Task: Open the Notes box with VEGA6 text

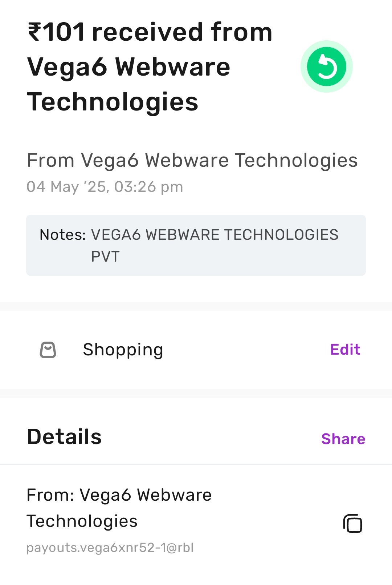Action: (196, 245)
